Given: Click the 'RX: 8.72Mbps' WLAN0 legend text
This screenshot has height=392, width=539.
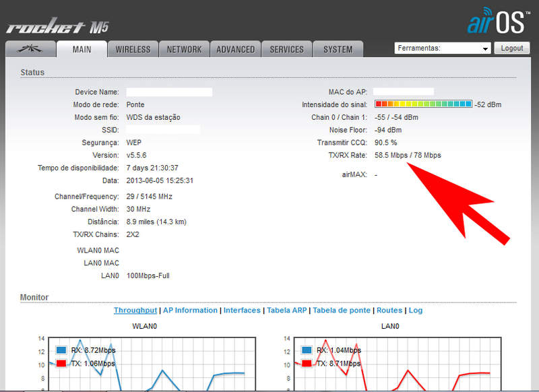Looking at the screenshot, I should point(94,350).
